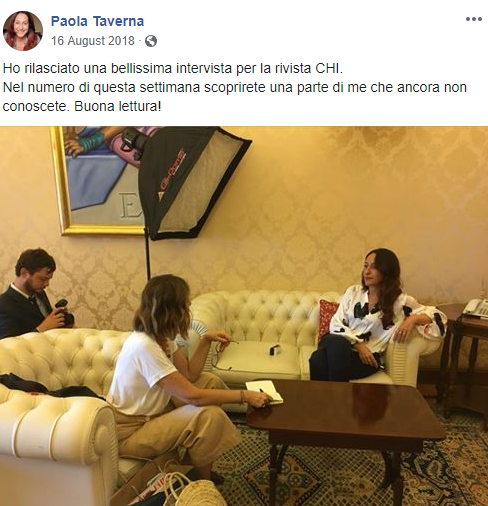Viewport: 488px width, 506px height.
Task: Click the post text mentioning rivista CHI
Action: [x=173, y=68]
